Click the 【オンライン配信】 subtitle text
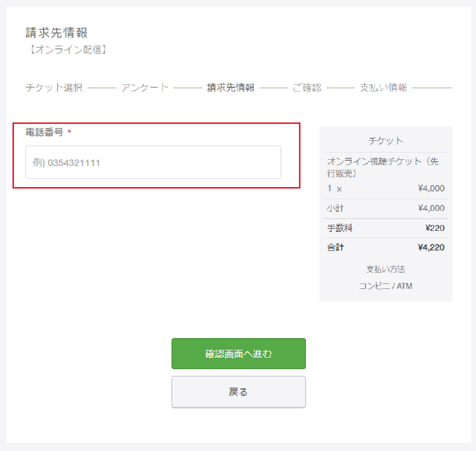The image size is (476, 451). pyautogui.click(x=67, y=50)
